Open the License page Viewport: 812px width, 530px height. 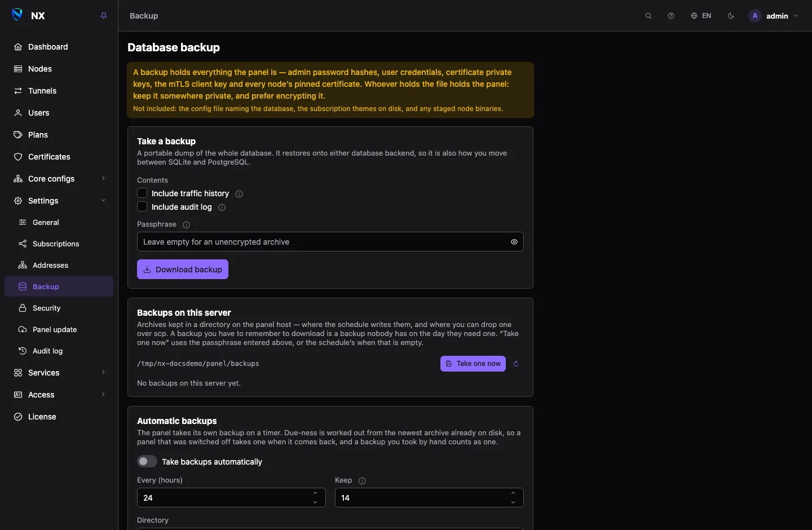(59, 417)
